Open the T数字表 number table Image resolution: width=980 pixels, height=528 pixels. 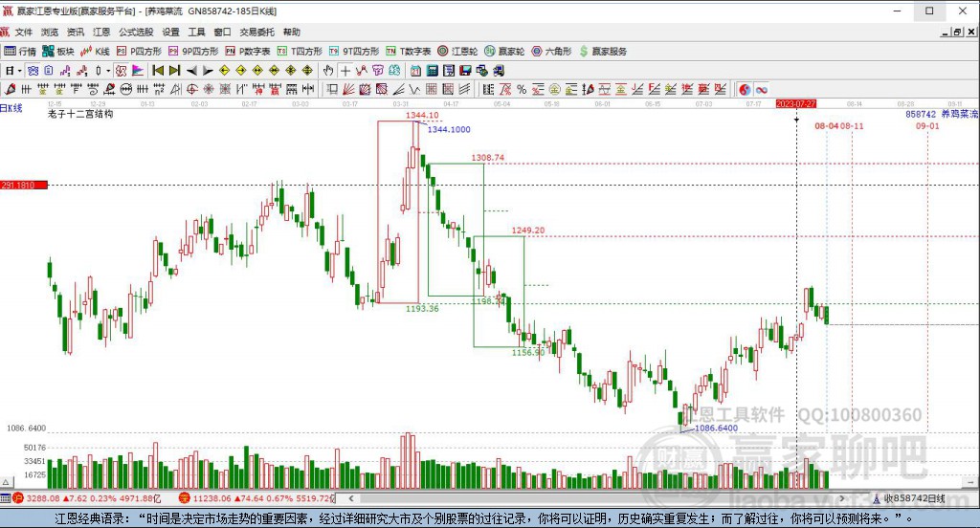[409, 52]
